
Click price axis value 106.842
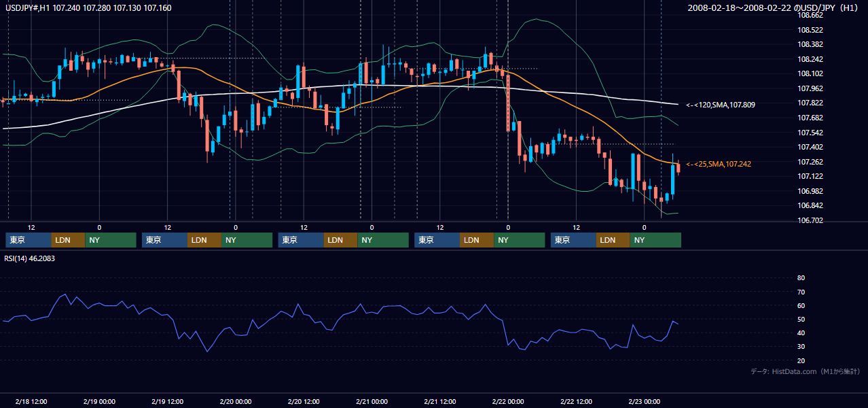pyautogui.click(x=810, y=205)
